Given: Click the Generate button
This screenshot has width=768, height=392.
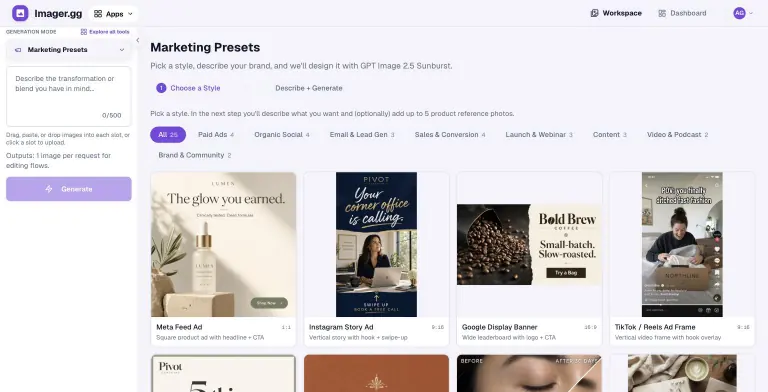Looking at the screenshot, I should [x=69, y=189].
